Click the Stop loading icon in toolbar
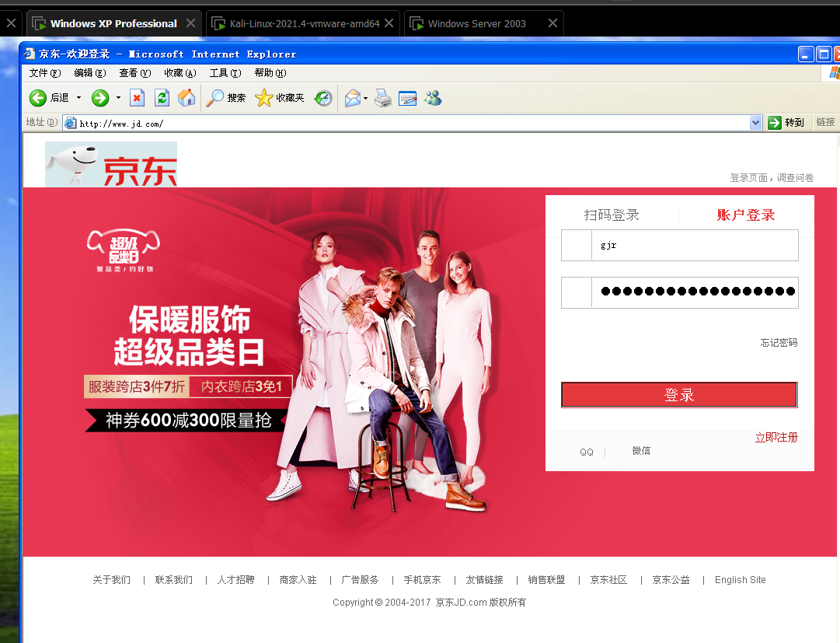This screenshot has height=643, width=840. click(137, 98)
